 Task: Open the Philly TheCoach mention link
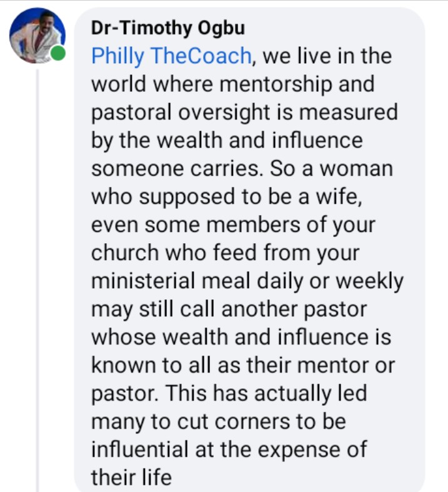pyautogui.click(x=171, y=56)
